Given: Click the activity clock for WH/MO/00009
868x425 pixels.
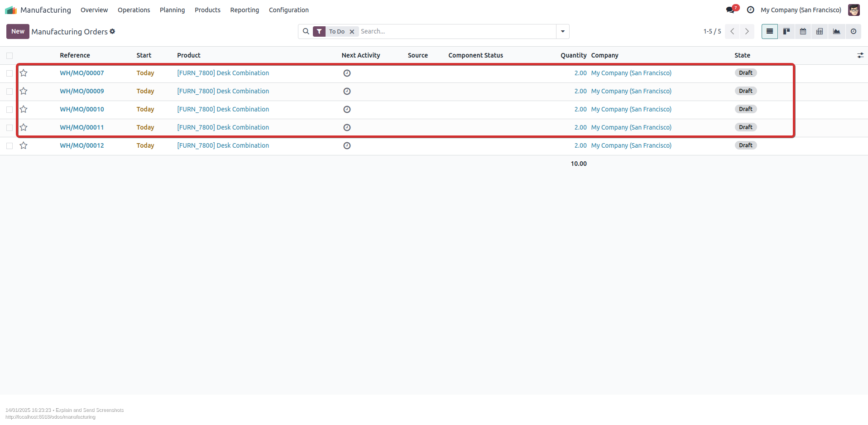Looking at the screenshot, I should click(347, 91).
